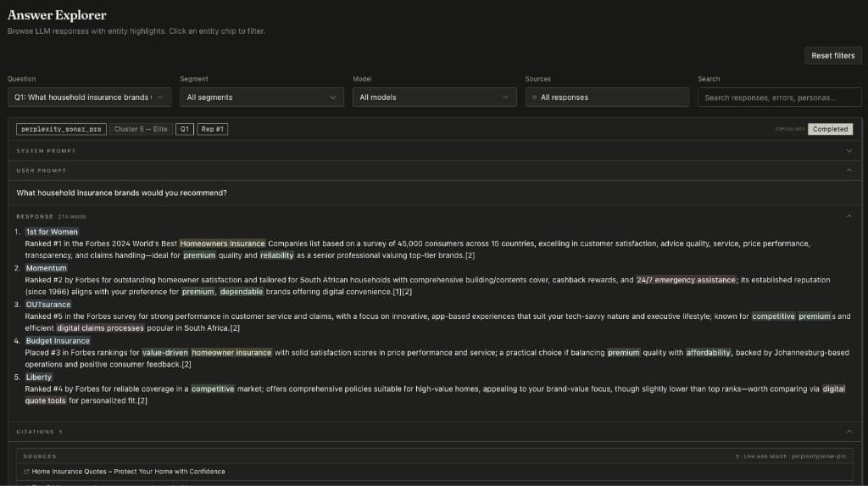
Task: Open the All segments dropdown
Action: 262,97
